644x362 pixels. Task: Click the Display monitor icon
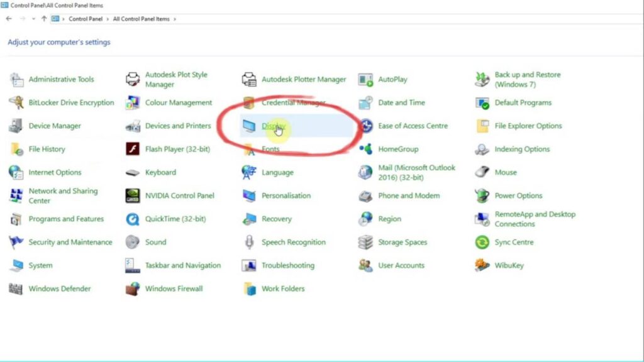249,126
